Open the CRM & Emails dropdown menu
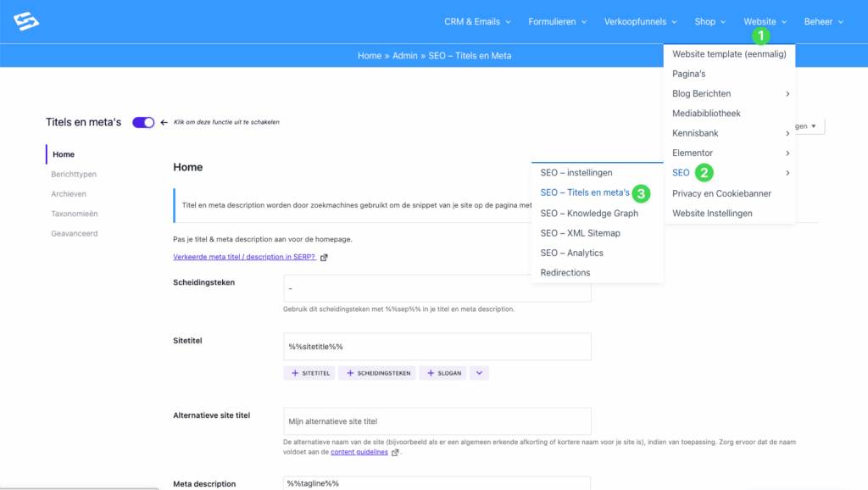 click(477, 21)
